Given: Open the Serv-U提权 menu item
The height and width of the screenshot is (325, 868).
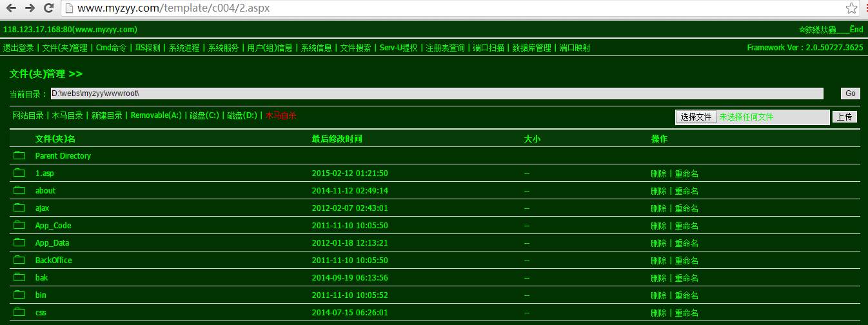Looking at the screenshot, I should [x=399, y=48].
